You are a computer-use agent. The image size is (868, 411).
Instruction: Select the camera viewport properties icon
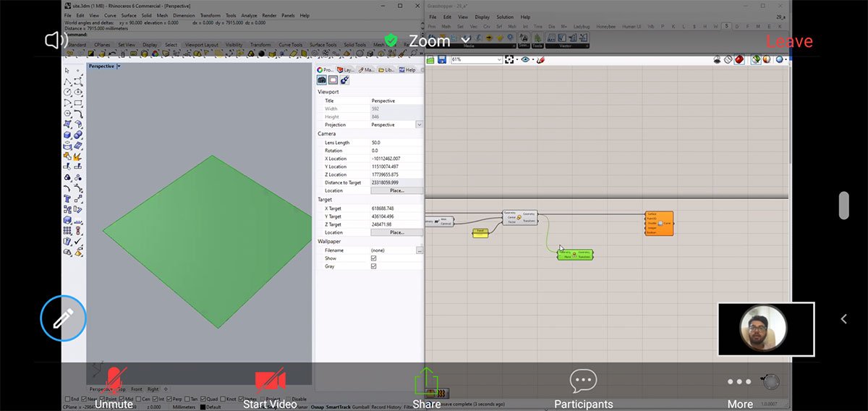click(322, 80)
